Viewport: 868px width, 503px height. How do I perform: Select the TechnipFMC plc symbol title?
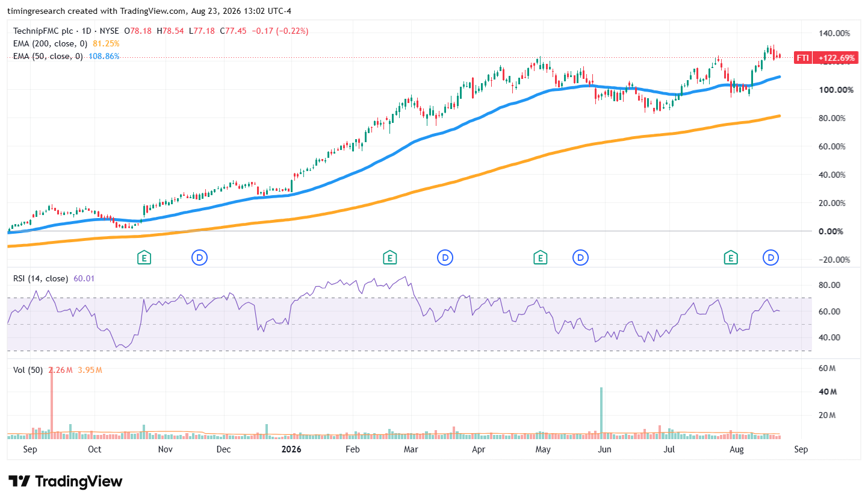tap(44, 31)
